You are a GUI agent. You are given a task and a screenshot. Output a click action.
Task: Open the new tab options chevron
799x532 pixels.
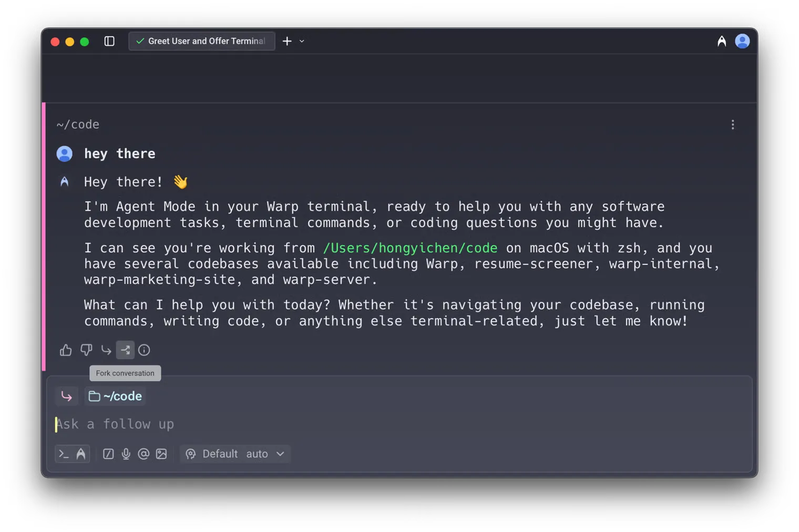pos(302,40)
